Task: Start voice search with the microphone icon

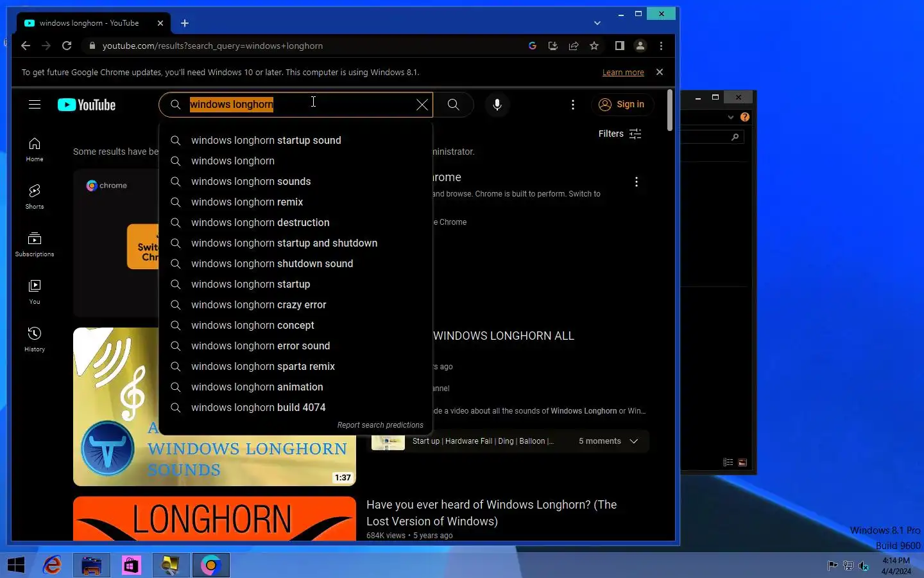Action: pyautogui.click(x=497, y=105)
